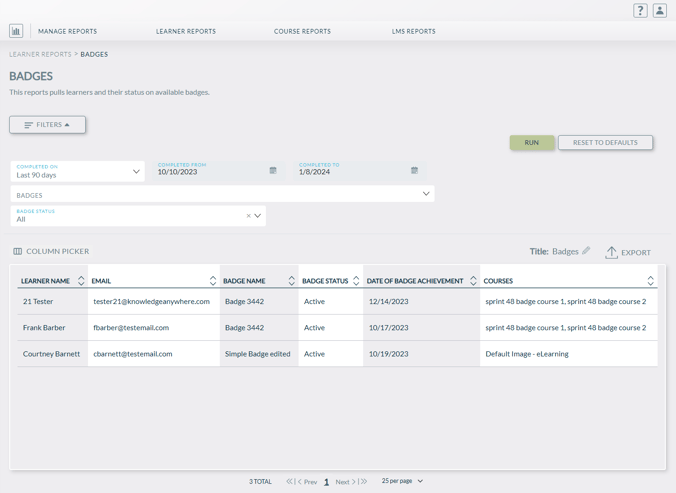This screenshot has width=676, height=493.
Task: Open the LMS Reports menu
Action: tap(413, 31)
